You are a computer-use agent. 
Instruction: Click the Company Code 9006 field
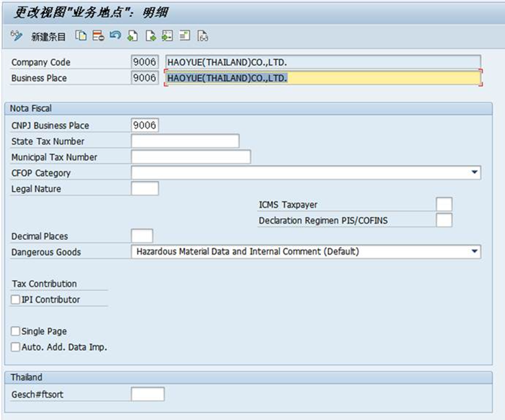point(145,62)
